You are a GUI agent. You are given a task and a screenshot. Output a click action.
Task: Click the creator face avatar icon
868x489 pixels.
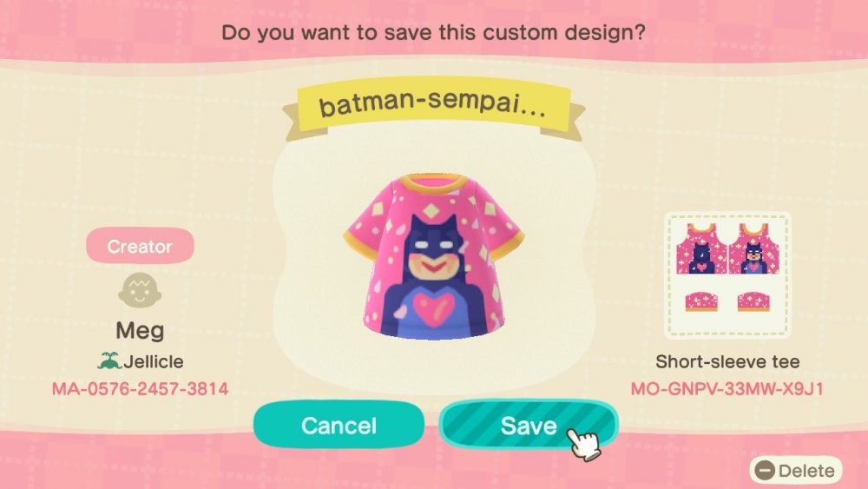(x=140, y=289)
